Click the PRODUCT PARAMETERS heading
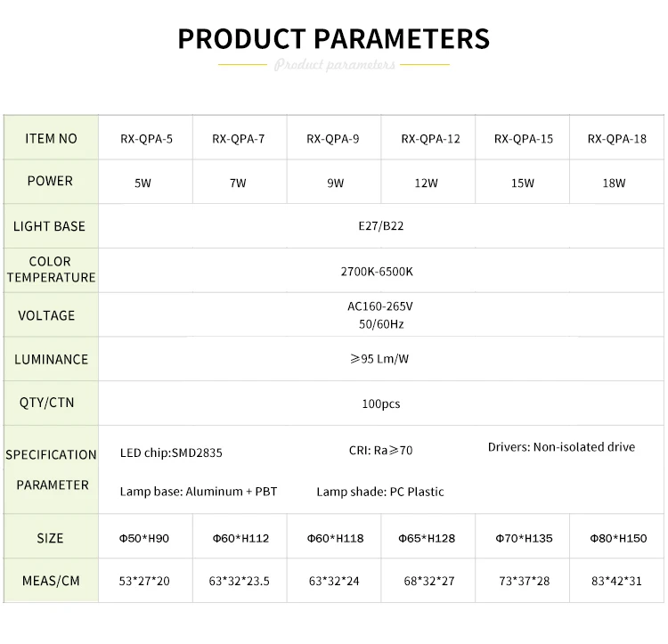The height and width of the screenshot is (644, 668). 333,39
